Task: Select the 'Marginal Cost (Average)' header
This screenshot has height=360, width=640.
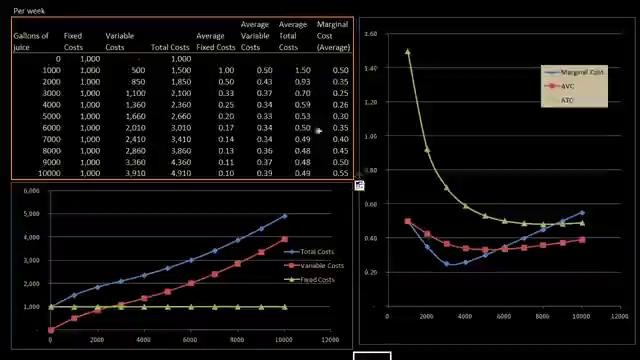Action: tap(333, 36)
